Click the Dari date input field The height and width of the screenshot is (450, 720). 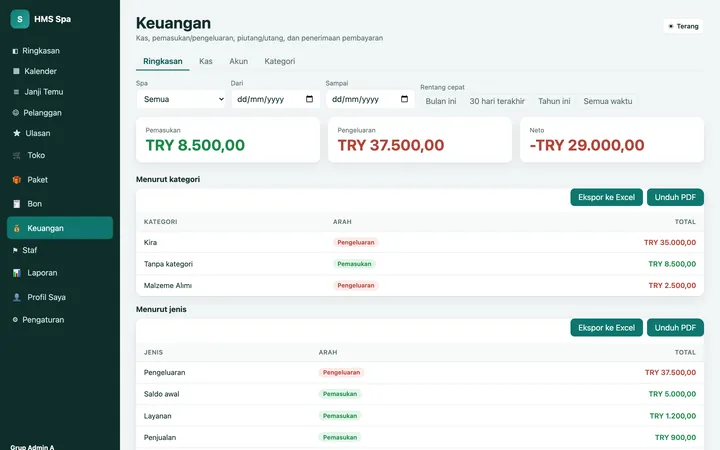(x=276, y=99)
